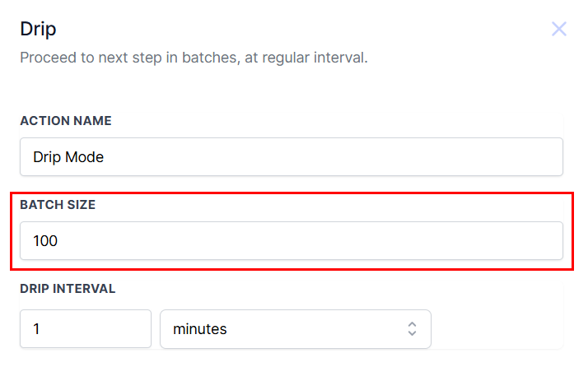Click the 'Drip Mode' text value
This screenshot has height=367, width=588.
click(68, 156)
